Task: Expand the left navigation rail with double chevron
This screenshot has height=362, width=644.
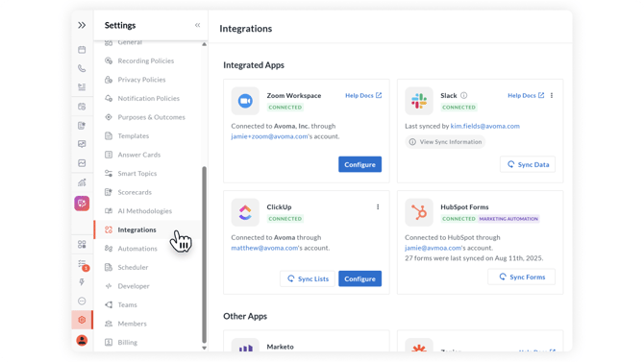Action: [82, 26]
